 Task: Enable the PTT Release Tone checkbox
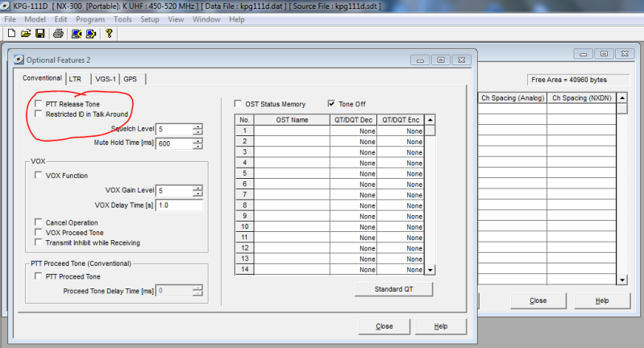point(38,105)
